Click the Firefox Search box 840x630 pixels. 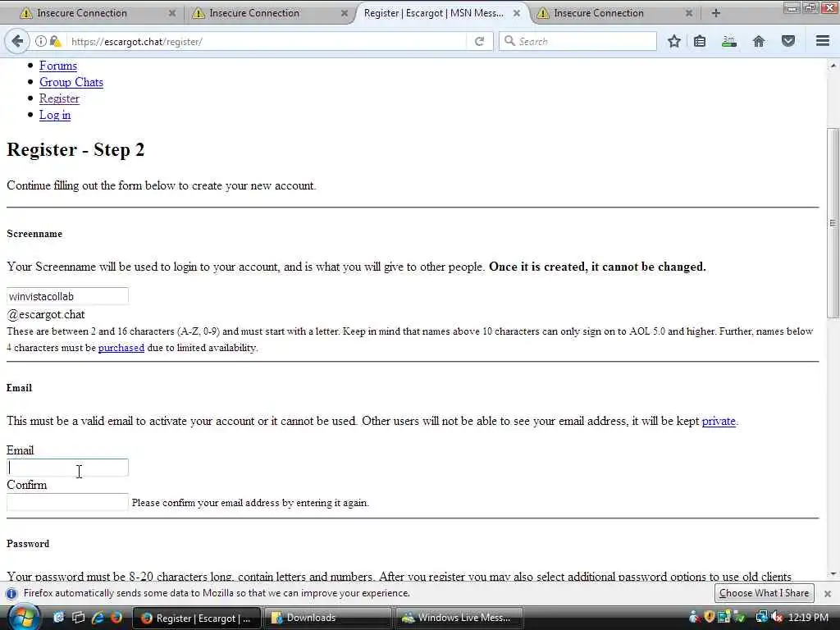(577, 41)
